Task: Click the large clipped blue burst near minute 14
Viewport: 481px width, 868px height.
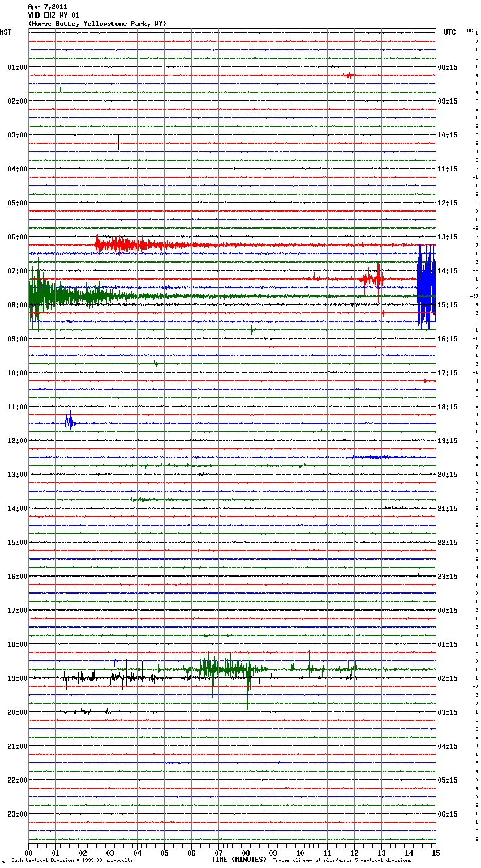Action: coord(427,287)
